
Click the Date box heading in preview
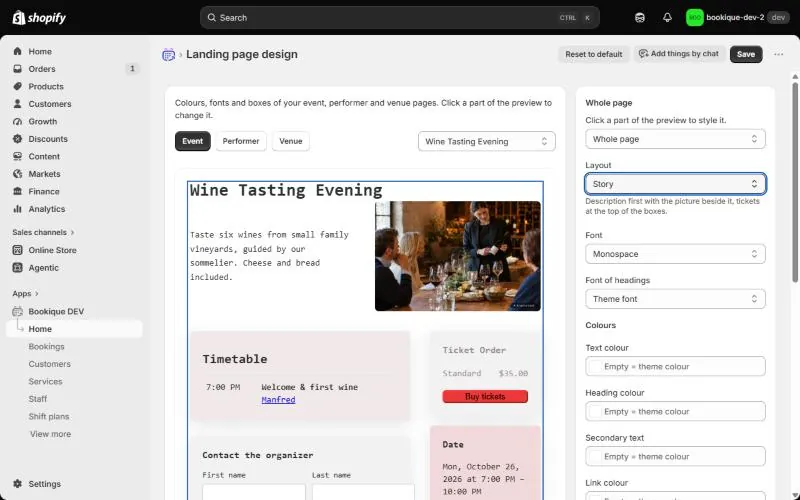[x=453, y=444]
